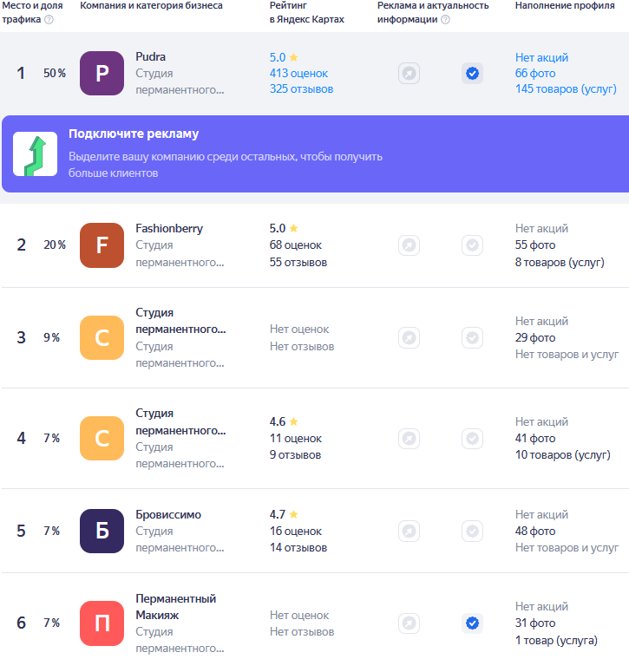
Task: Click the help icon beside 'Реклама и актуальность информации'
Action: point(445,20)
